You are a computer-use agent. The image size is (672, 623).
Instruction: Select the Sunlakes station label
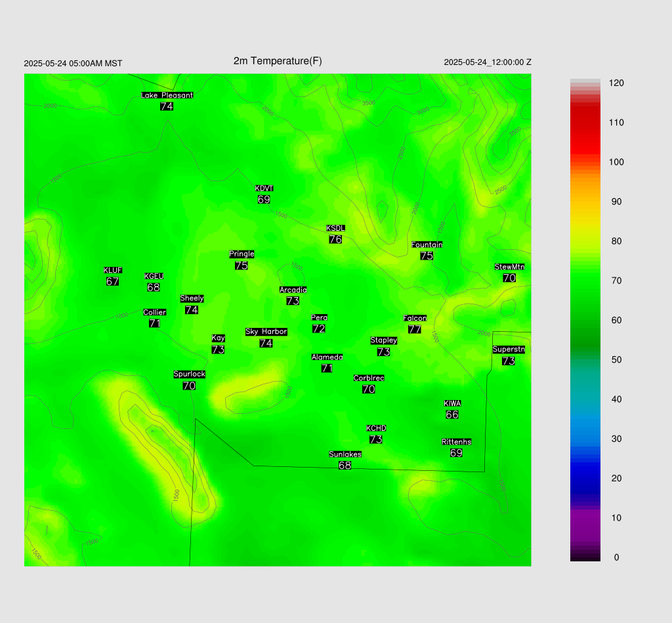(x=345, y=454)
